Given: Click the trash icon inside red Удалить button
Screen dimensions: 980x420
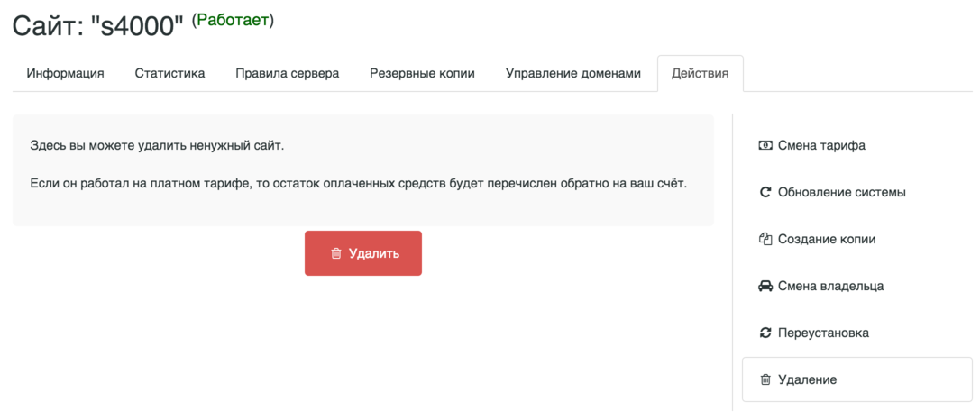Looking at the screenshot, I should (x=336, y=253).
